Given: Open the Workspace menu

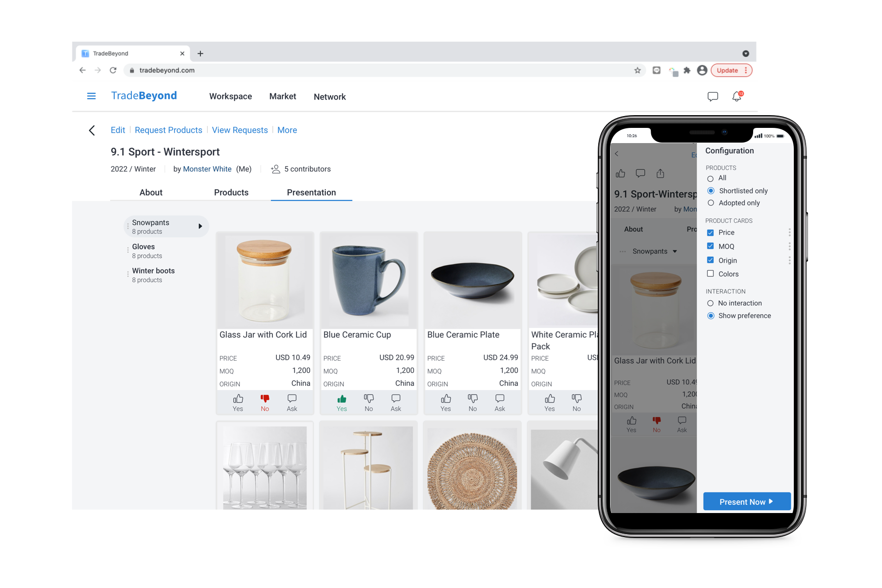Looking at the screenshot, I should (x=231, y=97).
